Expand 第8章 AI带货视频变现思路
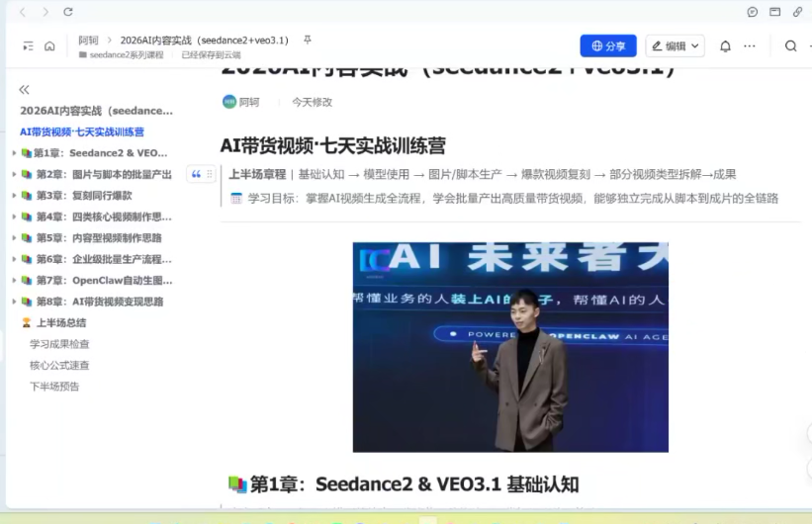The width and height of the screenshot is (812, 524). coord(14,302)
